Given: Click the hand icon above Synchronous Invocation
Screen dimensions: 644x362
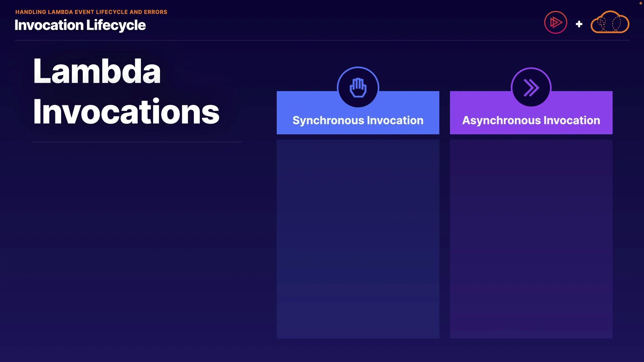Looking at the screenshot, I should [358, 87].
